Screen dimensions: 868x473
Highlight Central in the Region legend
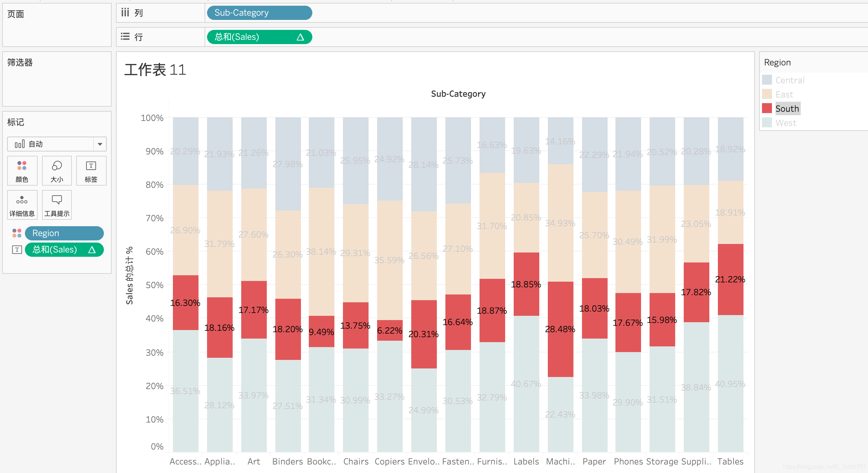(790, 80)
